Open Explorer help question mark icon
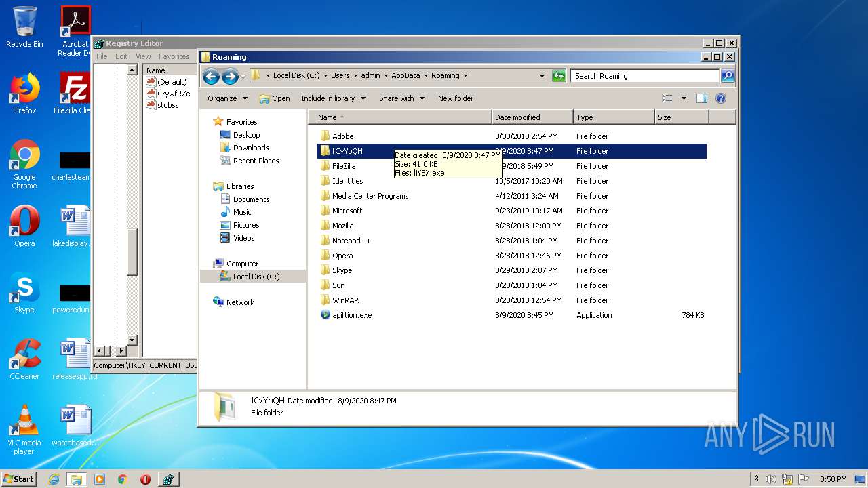868x488 pixels. [x=721, y=98]
